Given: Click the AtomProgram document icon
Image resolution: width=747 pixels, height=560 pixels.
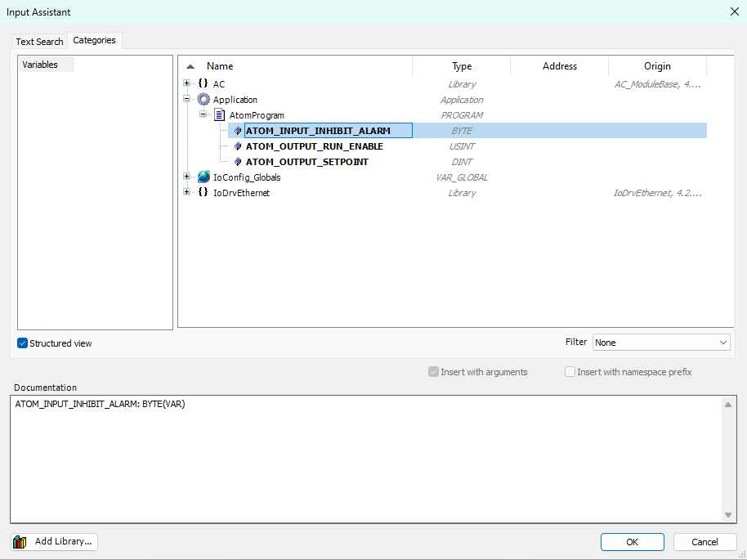Looking at the screenshot, I should coord(220,115).
